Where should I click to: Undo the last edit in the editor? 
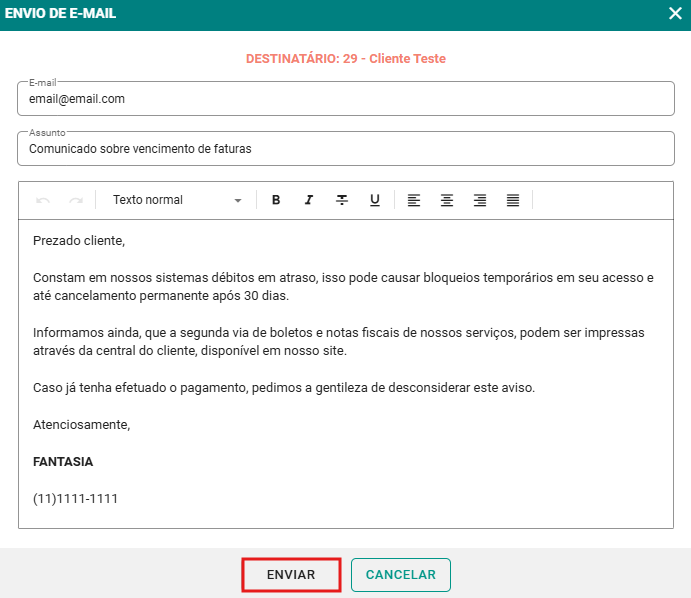pos(43,200)
